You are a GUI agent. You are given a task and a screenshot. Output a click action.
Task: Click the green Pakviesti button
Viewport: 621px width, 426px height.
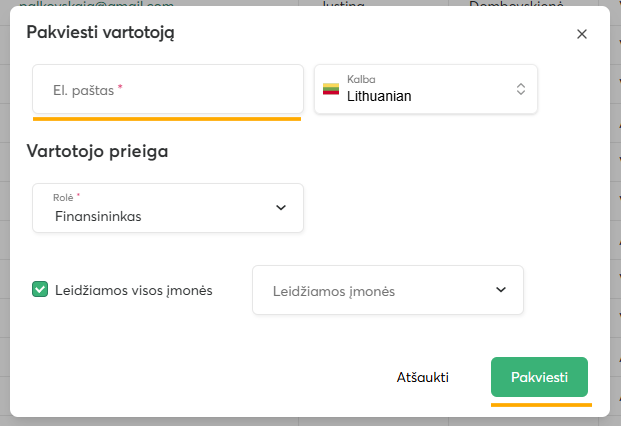click(x=539, y=377)
